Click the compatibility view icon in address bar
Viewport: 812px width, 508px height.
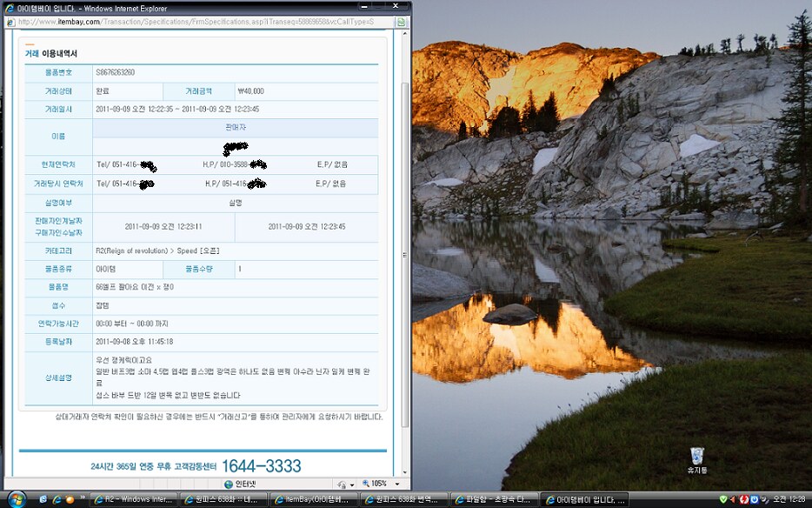(401, 22)
